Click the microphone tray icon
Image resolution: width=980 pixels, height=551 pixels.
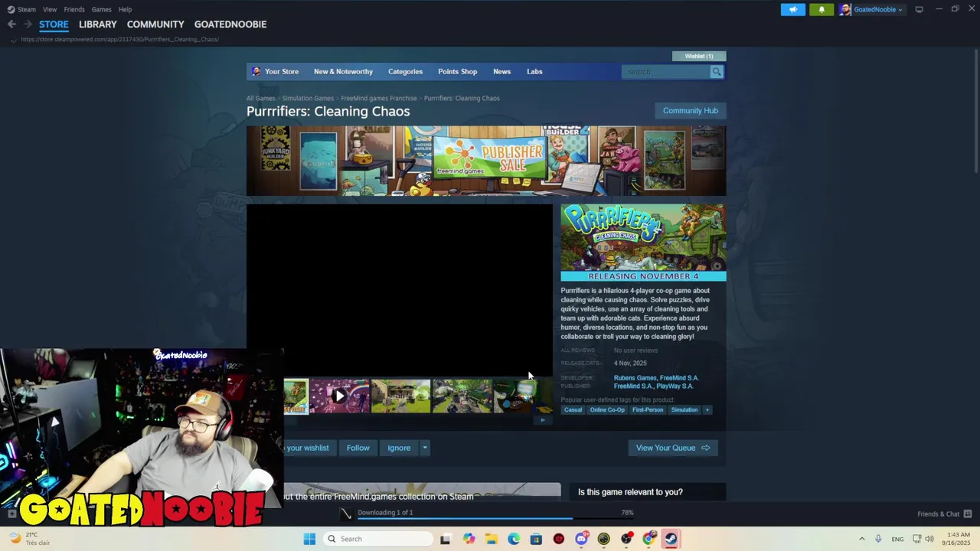(878, 539)
